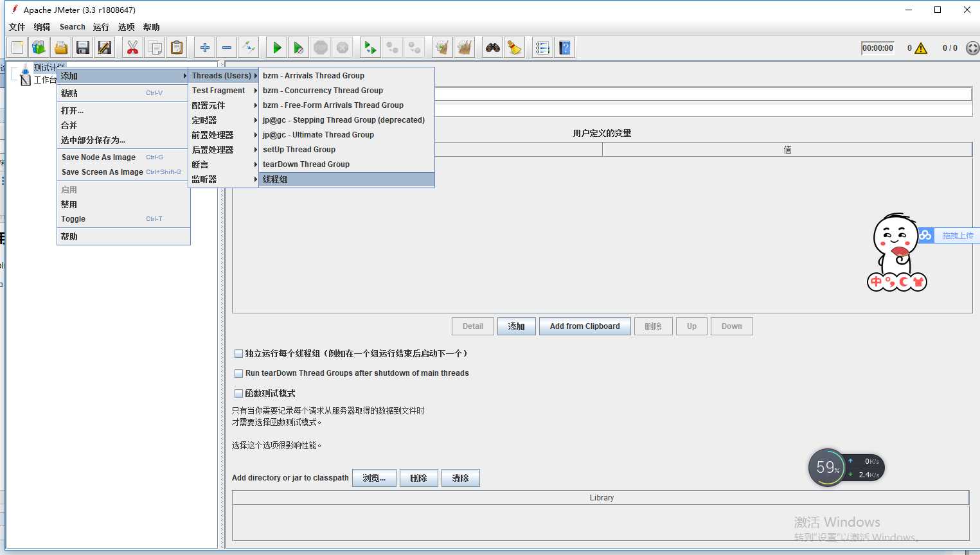980x555 pixels.
Task: Click Toggle in context menu
Action: coord(123,219)
